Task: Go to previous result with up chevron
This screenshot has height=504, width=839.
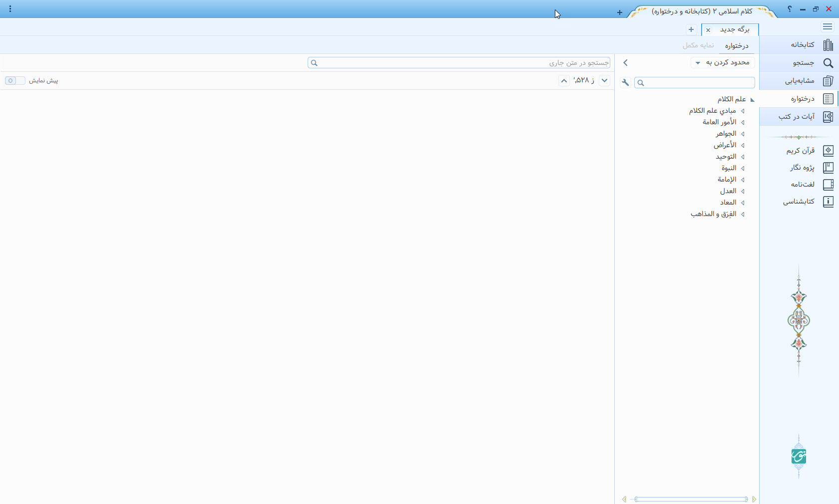Action: [x=564, y=80]
